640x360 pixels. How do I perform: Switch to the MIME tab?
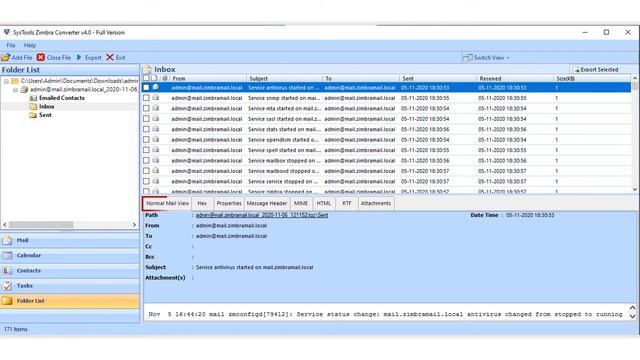300,203
